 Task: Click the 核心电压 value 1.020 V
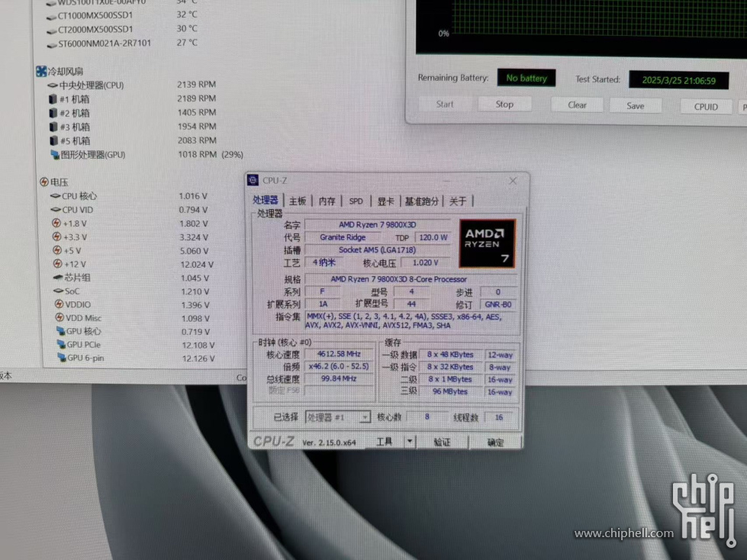(x=426, y=262)
